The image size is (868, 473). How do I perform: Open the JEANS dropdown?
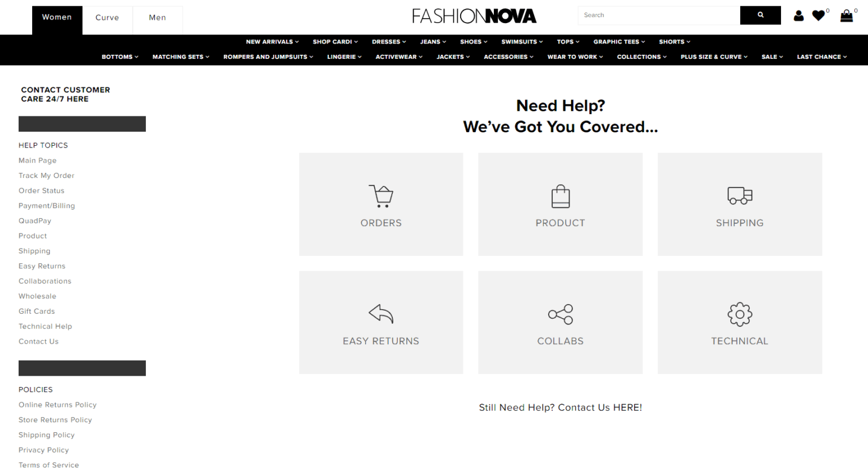432,41
